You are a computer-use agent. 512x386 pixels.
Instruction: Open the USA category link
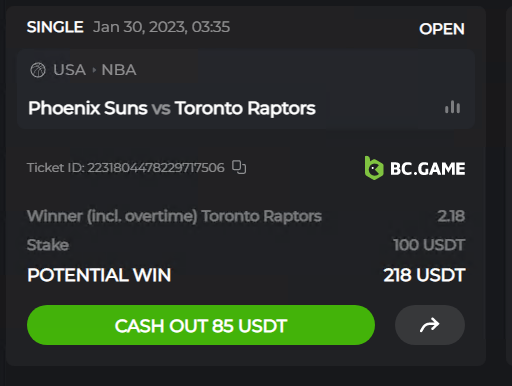[x=69, y=70]
